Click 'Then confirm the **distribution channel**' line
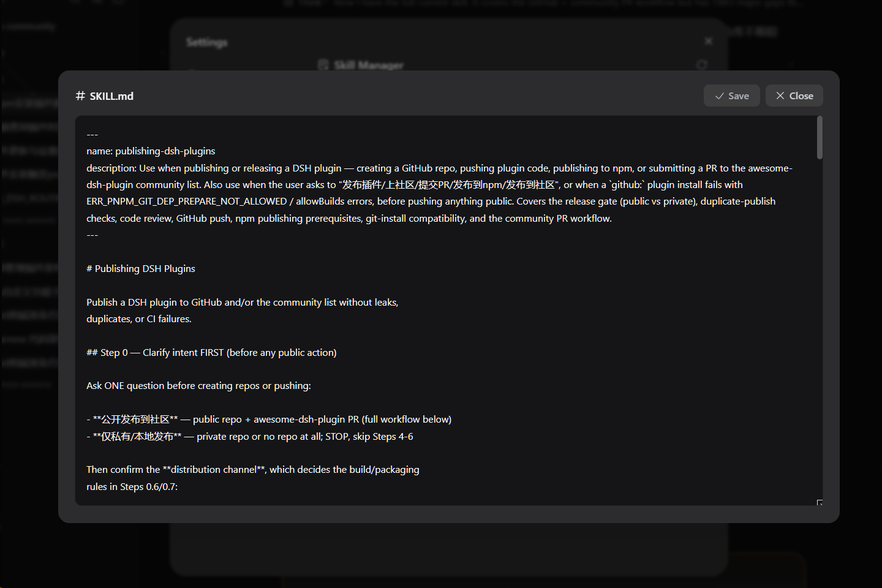 pyautogui.click(x=253, y=469)
